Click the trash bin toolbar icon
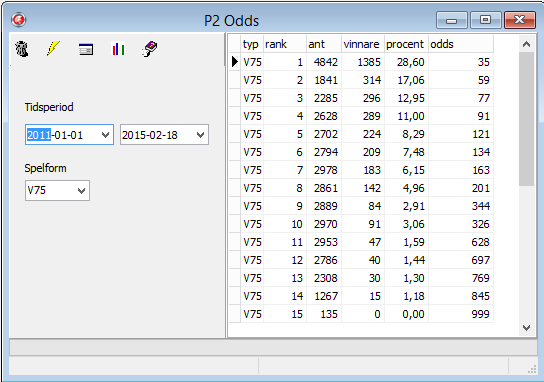Image resolution: width=544 pixels, height=382 pixels. (22, 49)
